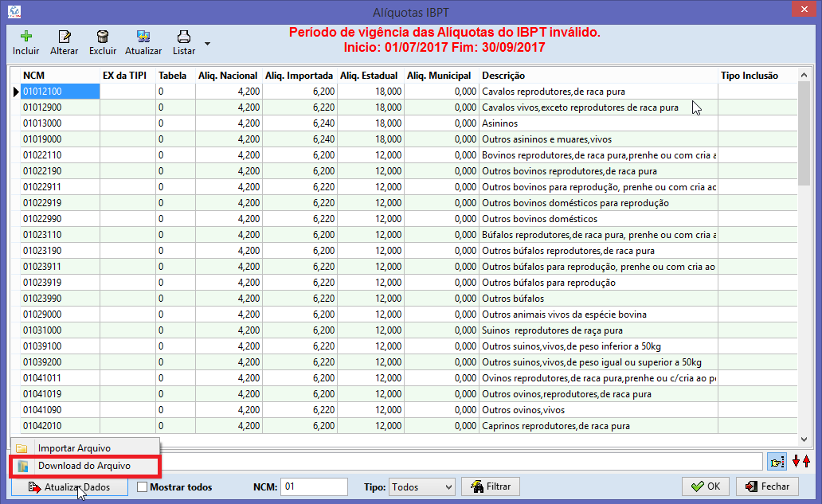Click the Filtrar button

(x=490, y=486)
